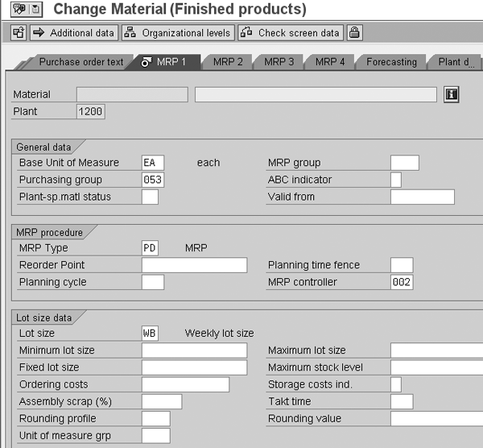Switch to MRP 2 tab
The height and width of the screenshot is (448, 483).
228,62
